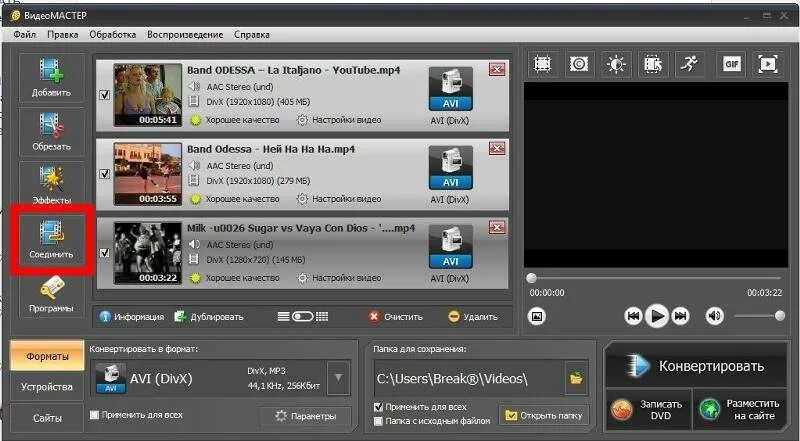Screen dimensions: 800x441
Task: Open the brightness adjustment icon above the preview
Action: (616, 64)
